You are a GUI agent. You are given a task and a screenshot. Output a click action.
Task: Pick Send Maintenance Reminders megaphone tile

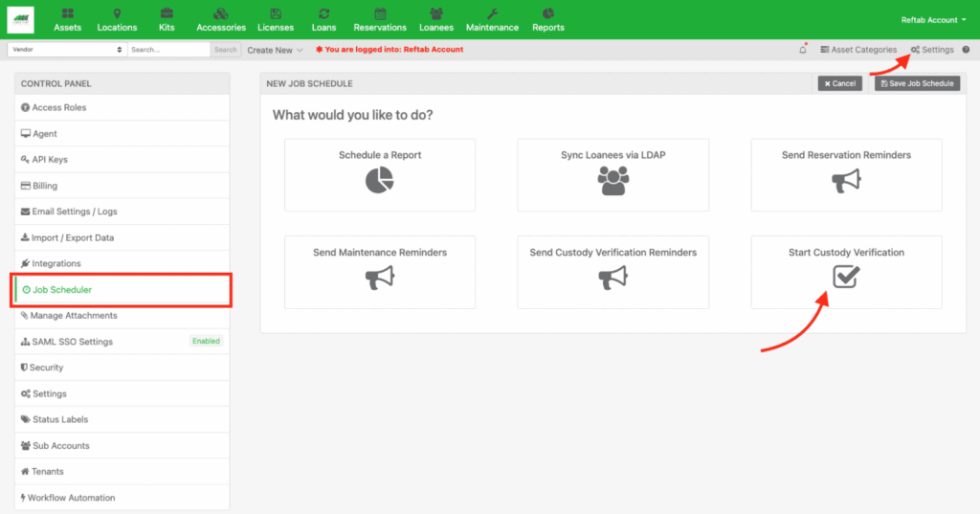(379, 272)
